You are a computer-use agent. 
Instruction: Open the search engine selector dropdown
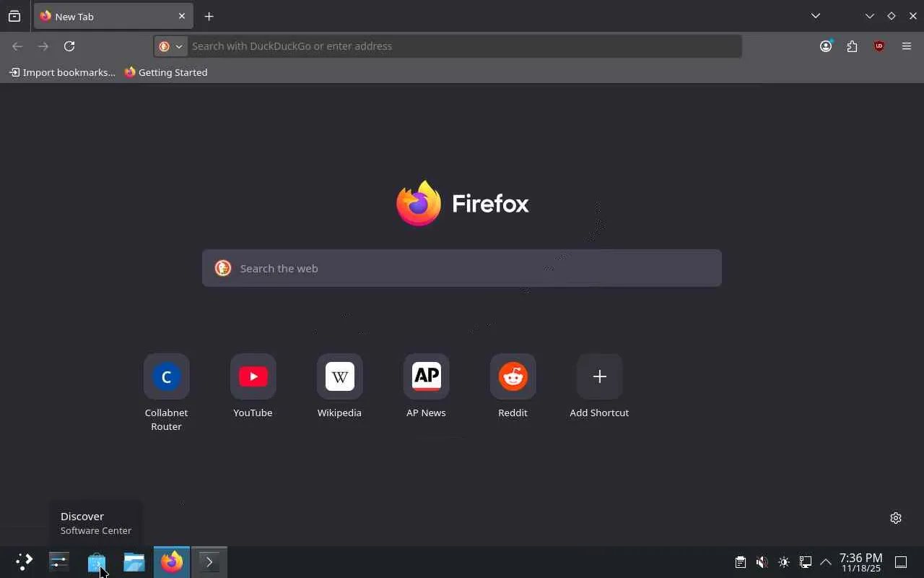[171, 46]
